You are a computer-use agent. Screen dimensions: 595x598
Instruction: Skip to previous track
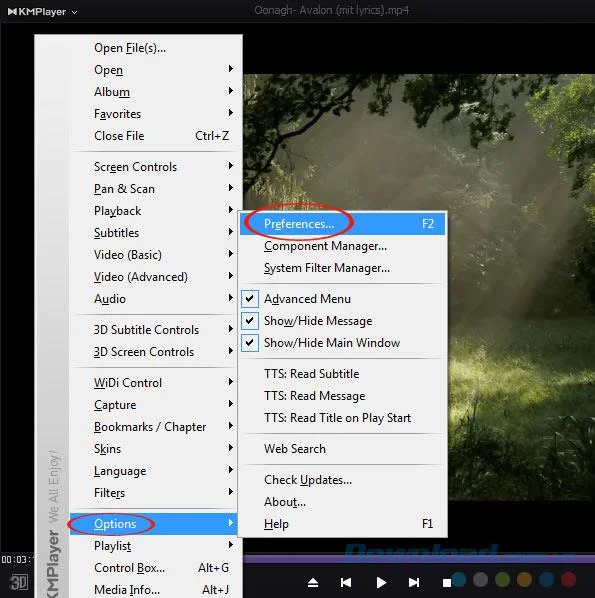(346, 582)
